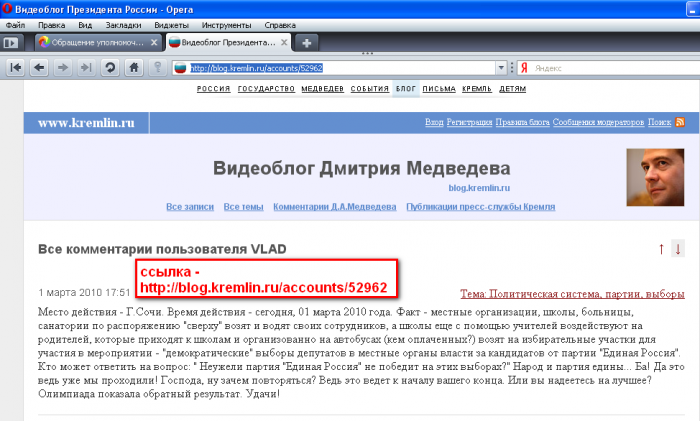Image resolution: width=700 pixels, height=421 pixels.
Task: Open Публикации пресс-службы Кремля link
Action: click(481, 207)
